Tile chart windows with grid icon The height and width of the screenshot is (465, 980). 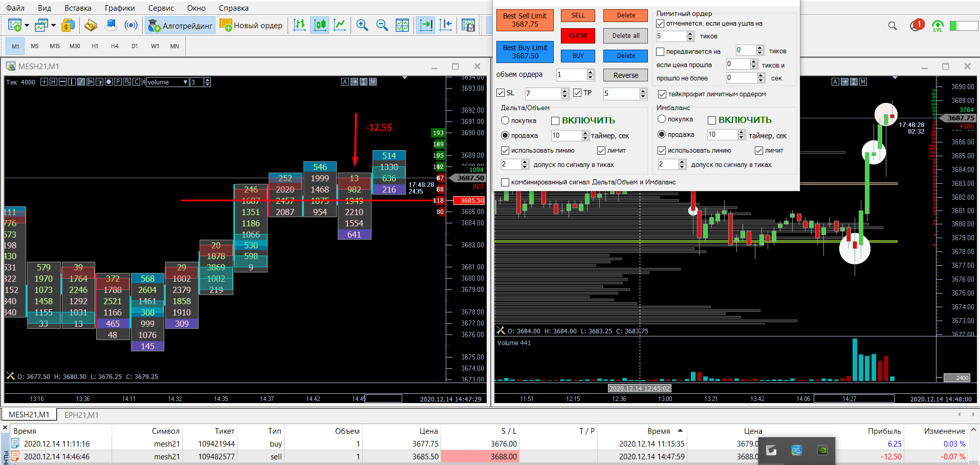coord(402,25)
